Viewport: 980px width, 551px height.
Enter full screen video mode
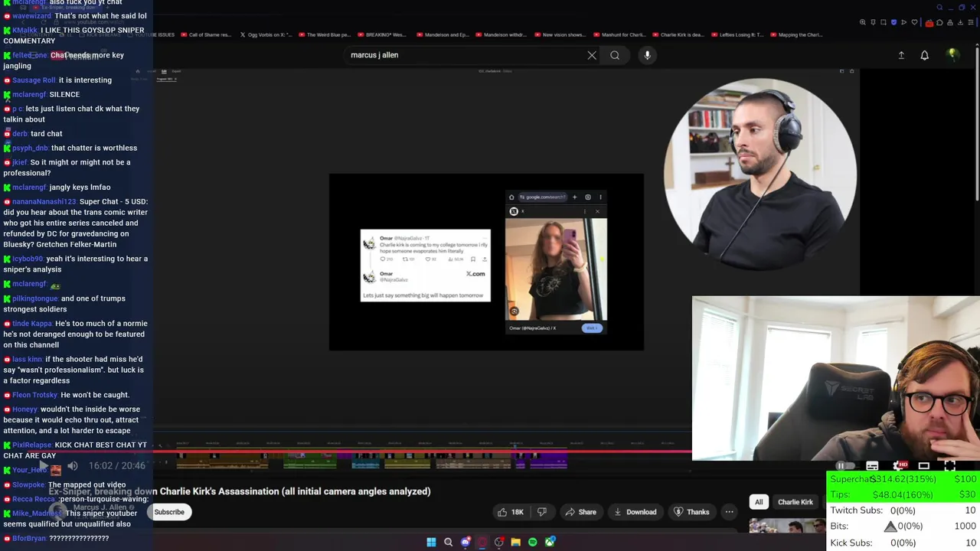point(950,465)
